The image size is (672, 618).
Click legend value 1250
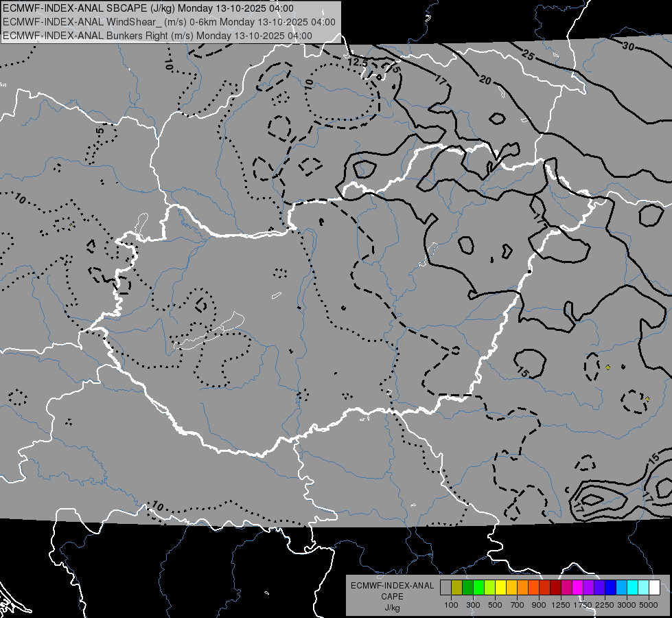561,605
